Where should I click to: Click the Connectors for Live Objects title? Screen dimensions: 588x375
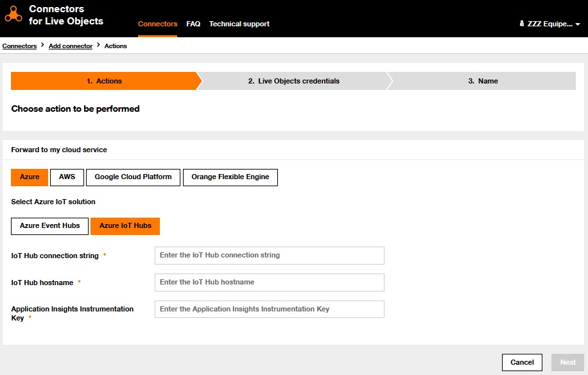pos(66,15)
